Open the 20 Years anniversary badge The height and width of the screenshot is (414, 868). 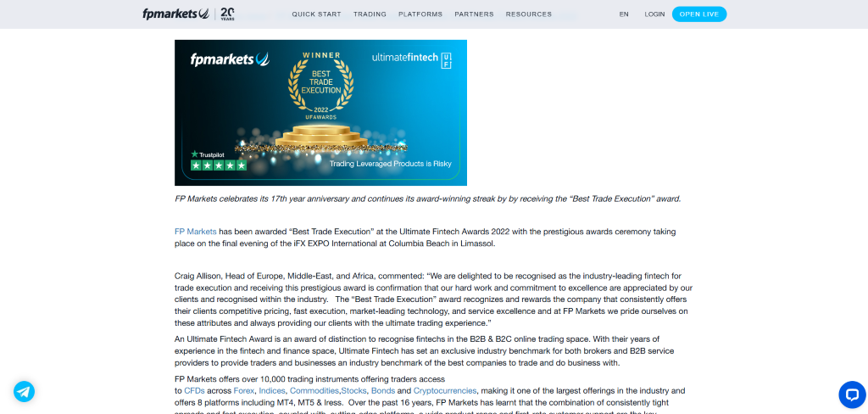(x=227, y=14)
